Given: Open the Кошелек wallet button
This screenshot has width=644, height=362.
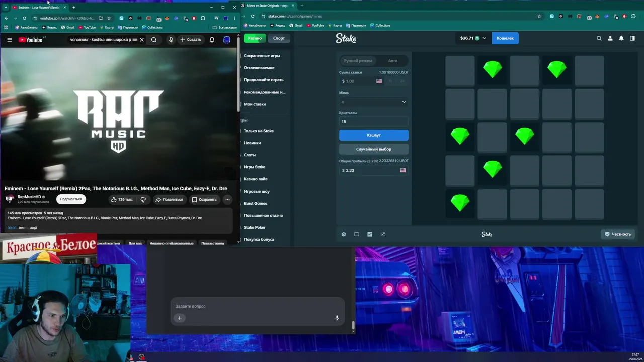Looking at the screenshot, I should [505, 38].
